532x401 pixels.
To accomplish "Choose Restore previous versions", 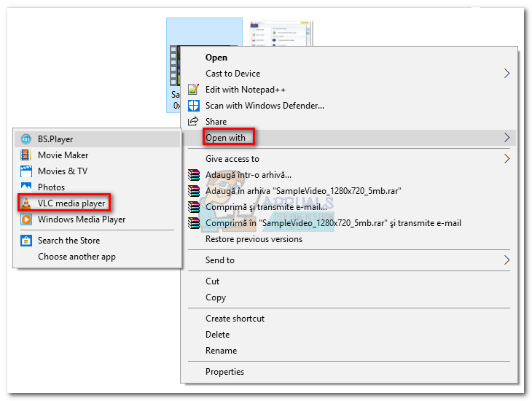I will click(x=349, y=239).
